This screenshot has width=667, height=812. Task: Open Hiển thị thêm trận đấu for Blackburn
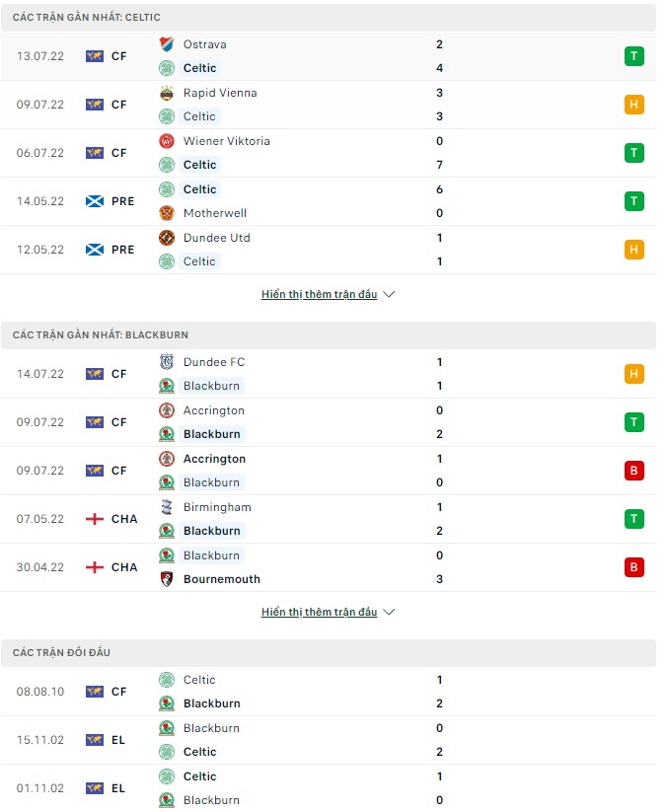click(x=321, y=611)
